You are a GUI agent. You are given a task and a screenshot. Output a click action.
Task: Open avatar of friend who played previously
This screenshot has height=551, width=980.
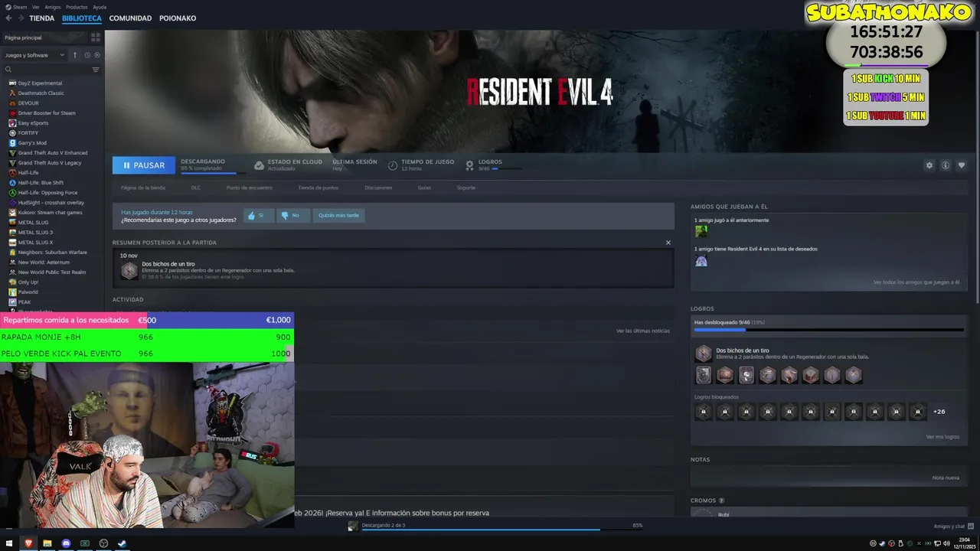point(701,231)
